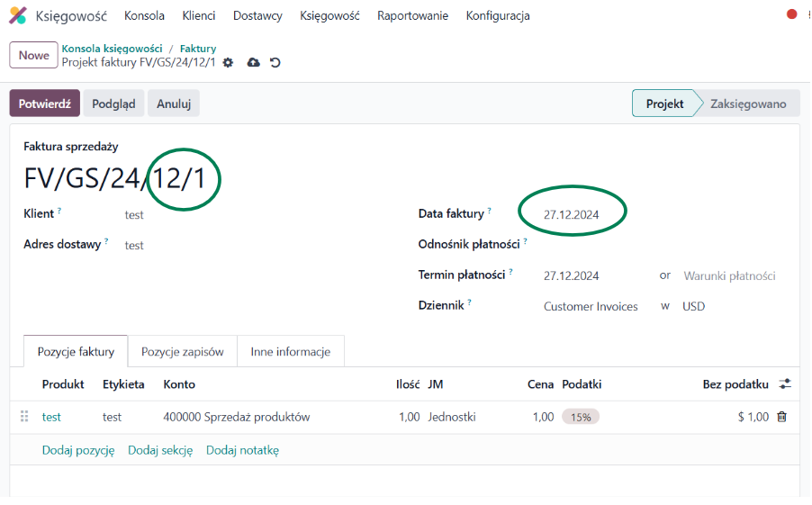Open the Konsola menu
This screenshot has width=812, height=505.
coord(144,15)
